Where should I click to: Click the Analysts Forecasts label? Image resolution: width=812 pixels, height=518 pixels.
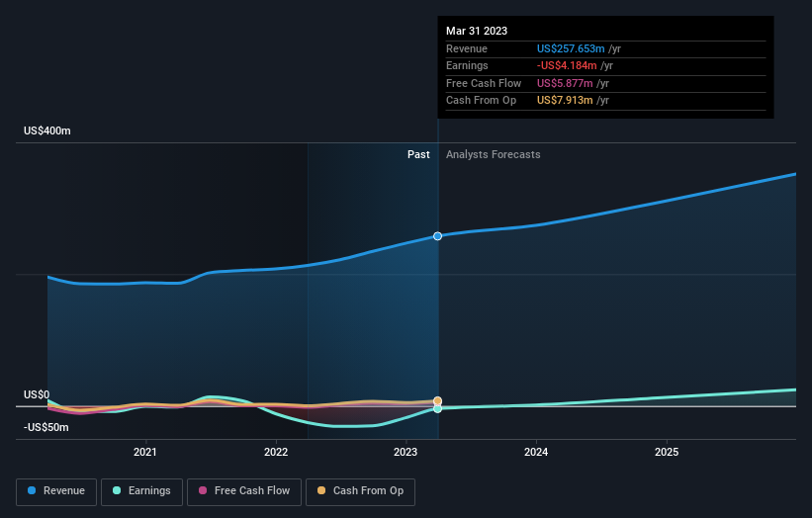(493, 154)
